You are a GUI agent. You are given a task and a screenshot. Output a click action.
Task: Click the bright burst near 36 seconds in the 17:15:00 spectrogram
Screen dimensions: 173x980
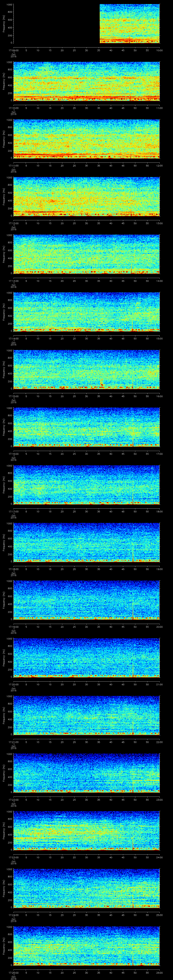click(102, 383)
